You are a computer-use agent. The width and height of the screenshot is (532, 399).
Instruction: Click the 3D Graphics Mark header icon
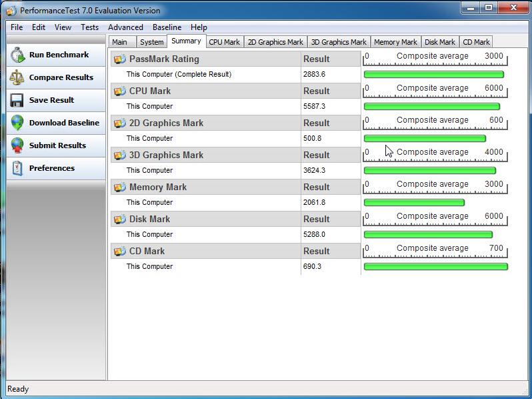[x=120, y=155]
